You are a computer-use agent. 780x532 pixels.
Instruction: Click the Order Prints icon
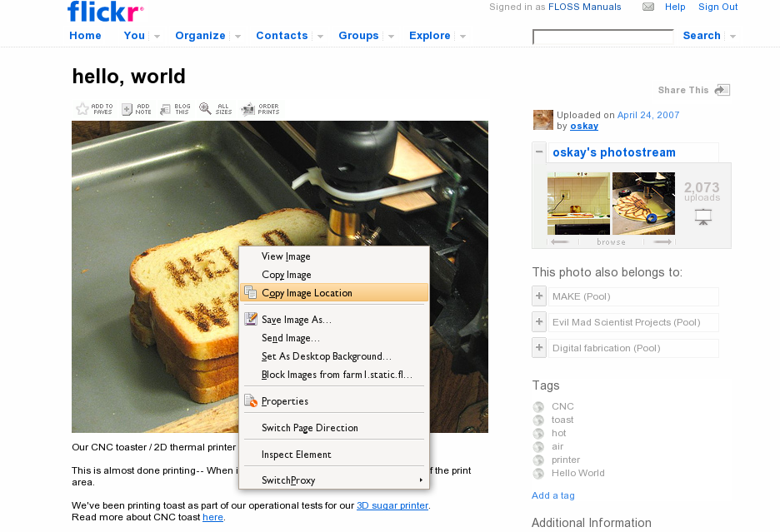[x=248, y=109]
